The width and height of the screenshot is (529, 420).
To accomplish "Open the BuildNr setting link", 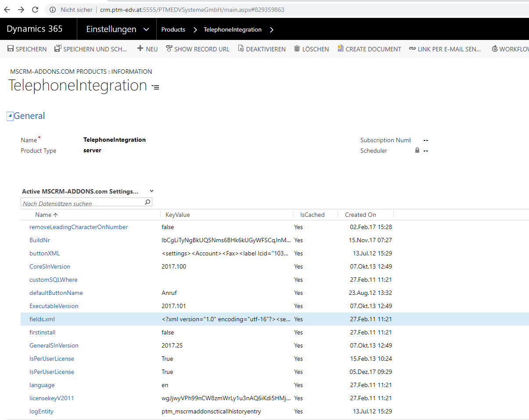I will coord(40,241).
